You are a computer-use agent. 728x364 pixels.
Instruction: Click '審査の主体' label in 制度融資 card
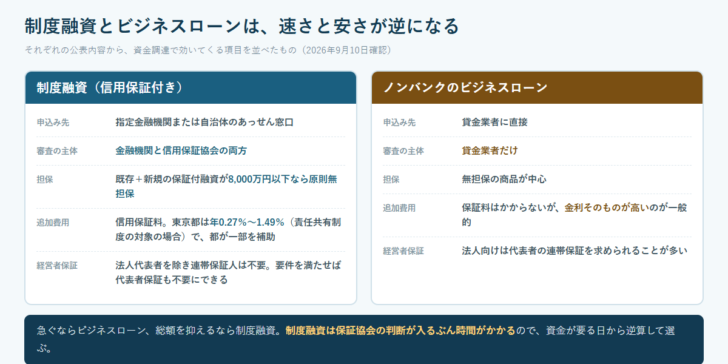point(57,151)
